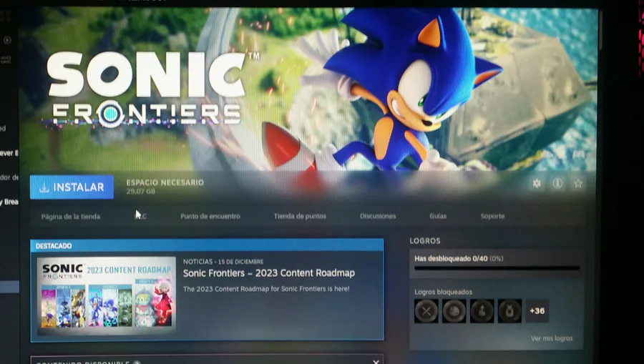The width and height of the screenshot is (644, 364).
Task: Click the blue INSTALAR button
Action: 72,187
